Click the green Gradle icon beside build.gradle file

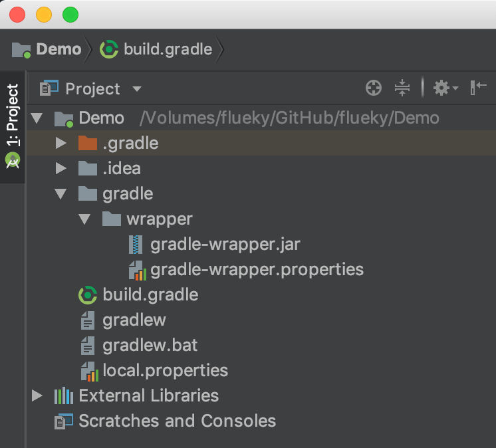coord(88,294)
